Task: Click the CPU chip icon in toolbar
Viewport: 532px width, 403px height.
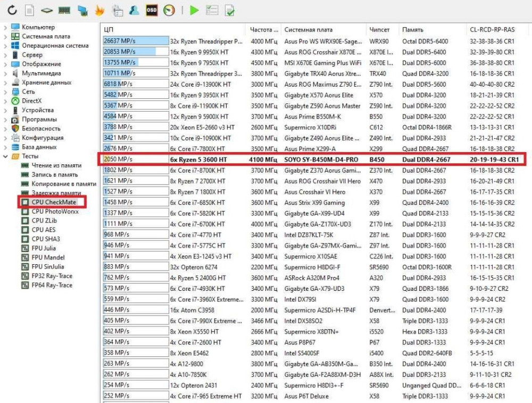Action: 47,10
